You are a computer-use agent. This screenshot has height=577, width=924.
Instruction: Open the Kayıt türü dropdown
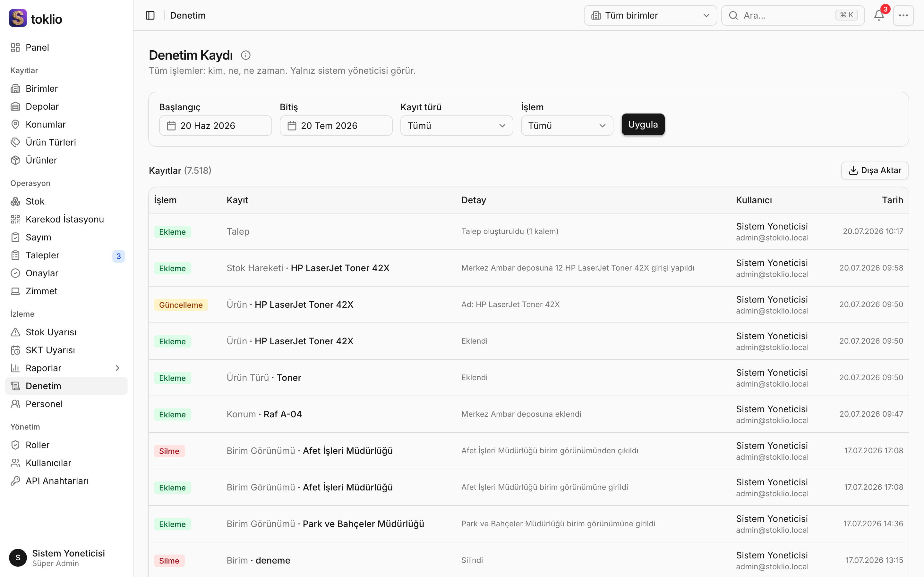coord(456,126)
